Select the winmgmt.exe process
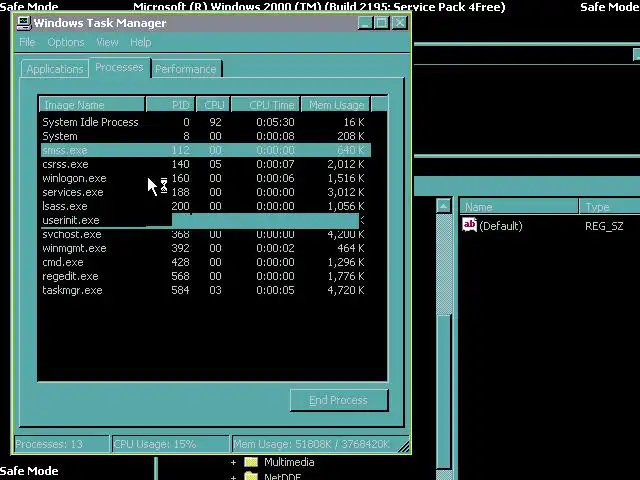This screenshot has height=480, width=640. [204, 248]
